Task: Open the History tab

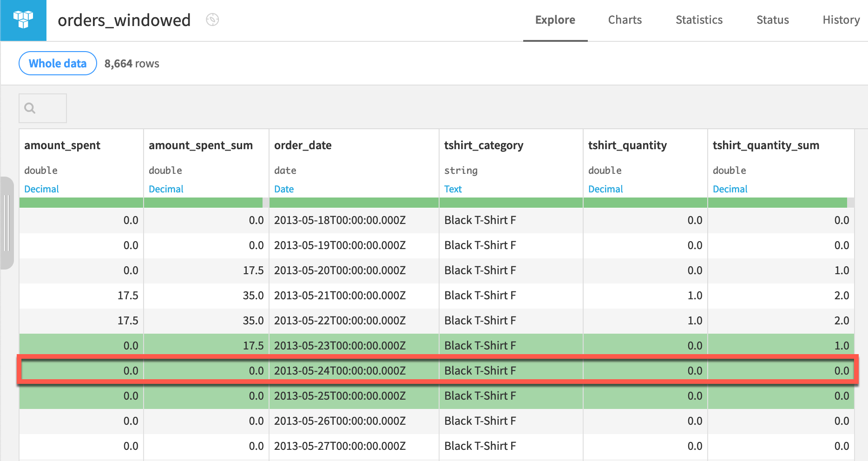Action: coord(841,20)
